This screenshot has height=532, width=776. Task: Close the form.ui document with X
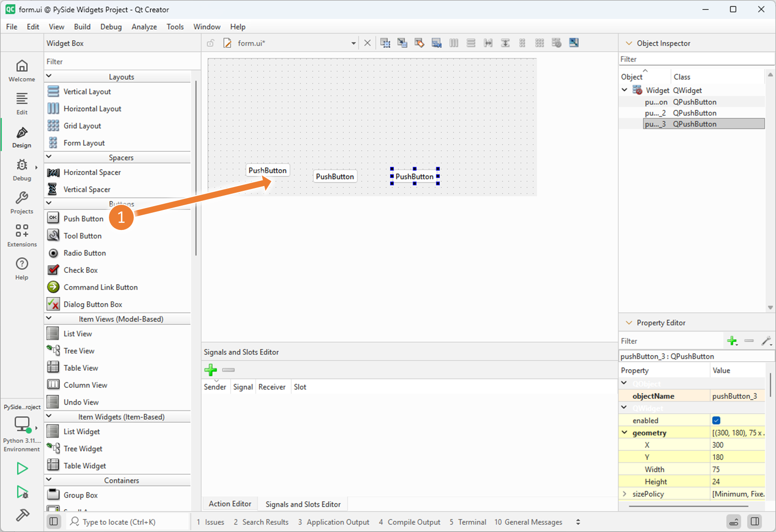(x=367, y=43)
